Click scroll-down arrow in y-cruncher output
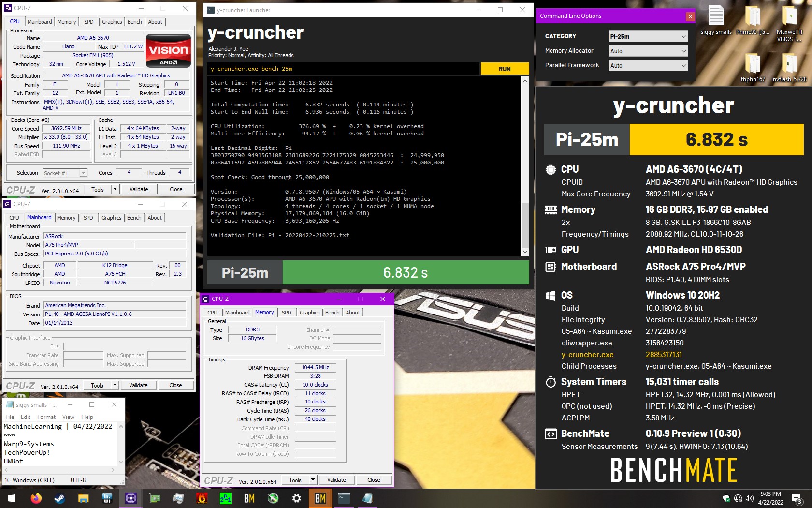 pyautogui.click(x=525, y=252)
